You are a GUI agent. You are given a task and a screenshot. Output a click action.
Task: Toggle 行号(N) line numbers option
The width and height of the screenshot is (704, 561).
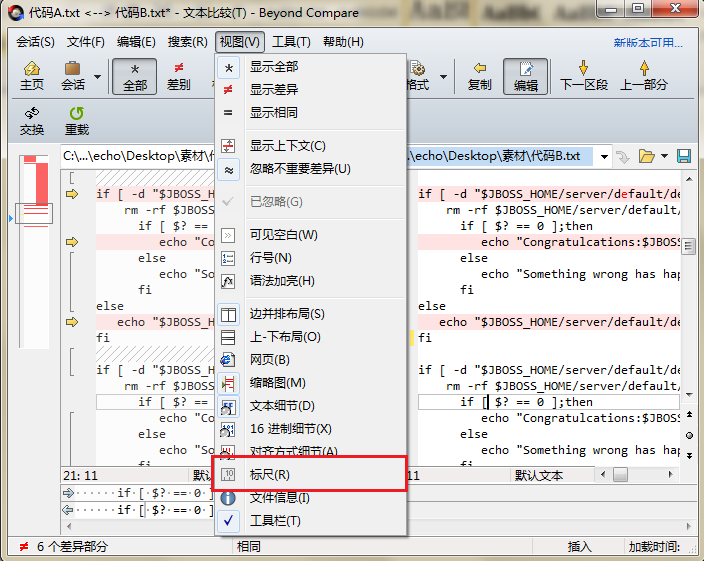click(311, 258)
